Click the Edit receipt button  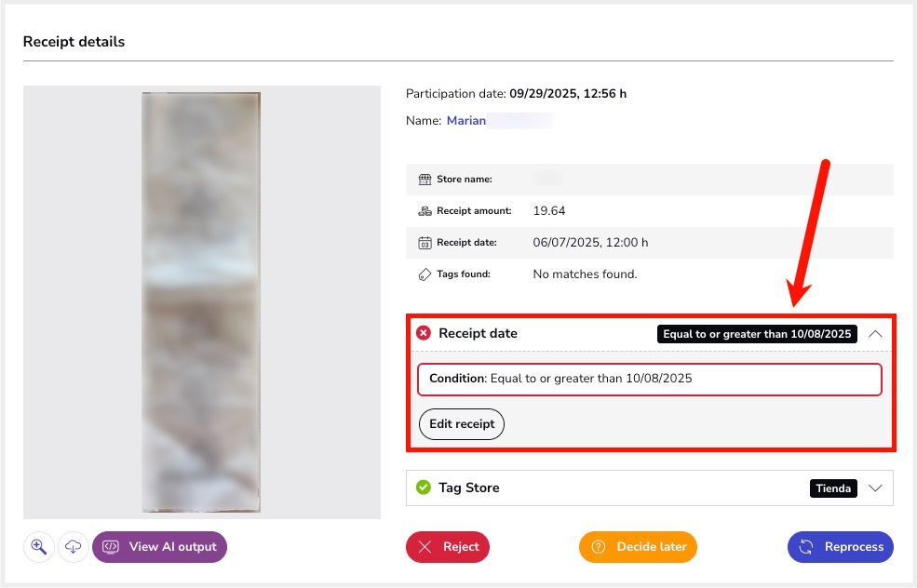(462, 424)
